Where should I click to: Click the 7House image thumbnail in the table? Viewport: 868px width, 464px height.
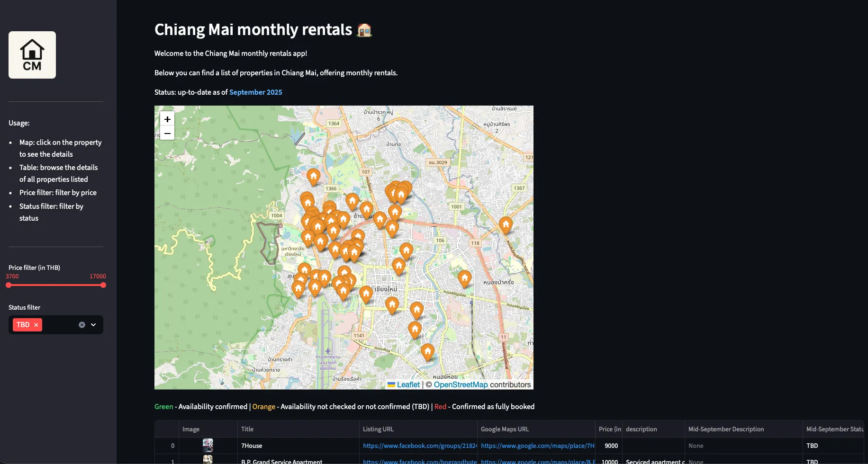(208, 446)
